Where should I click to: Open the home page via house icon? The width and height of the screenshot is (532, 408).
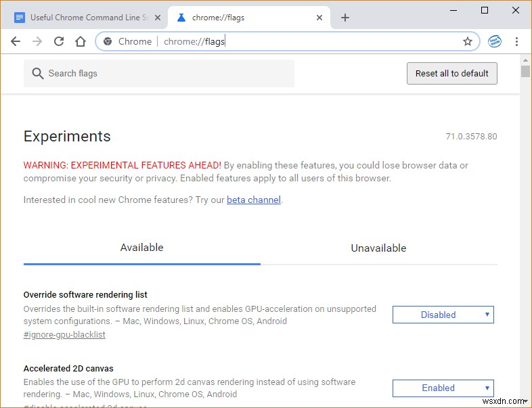(x=81, y=41)
